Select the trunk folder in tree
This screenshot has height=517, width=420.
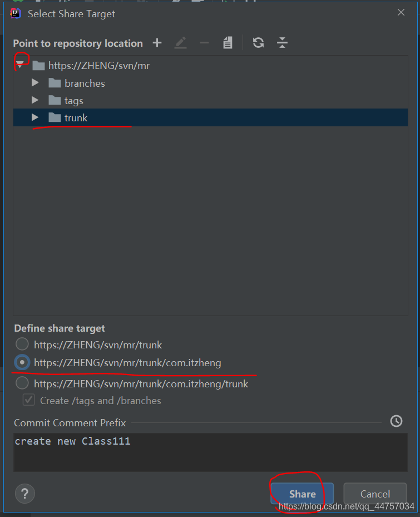point(76,117)
